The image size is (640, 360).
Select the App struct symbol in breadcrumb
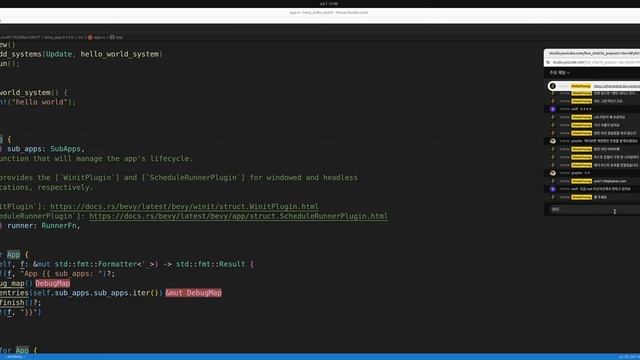(x=116, y=37)
